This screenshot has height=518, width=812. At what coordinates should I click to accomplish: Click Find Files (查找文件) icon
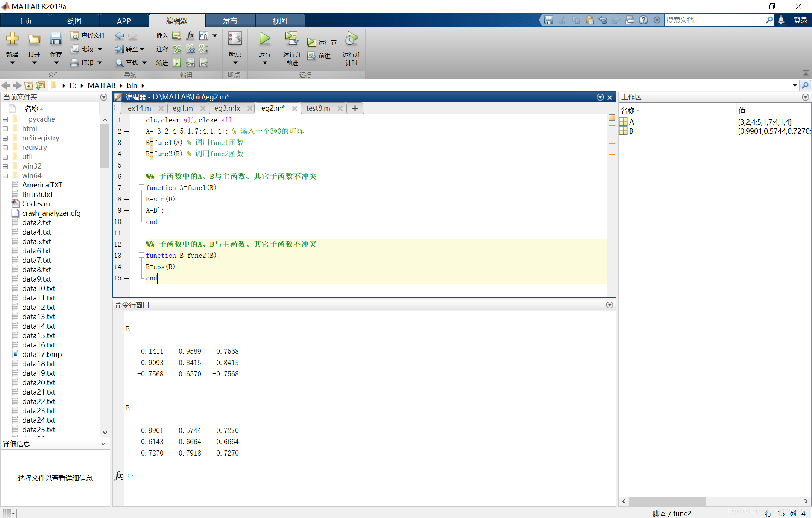tap(74, 35)
